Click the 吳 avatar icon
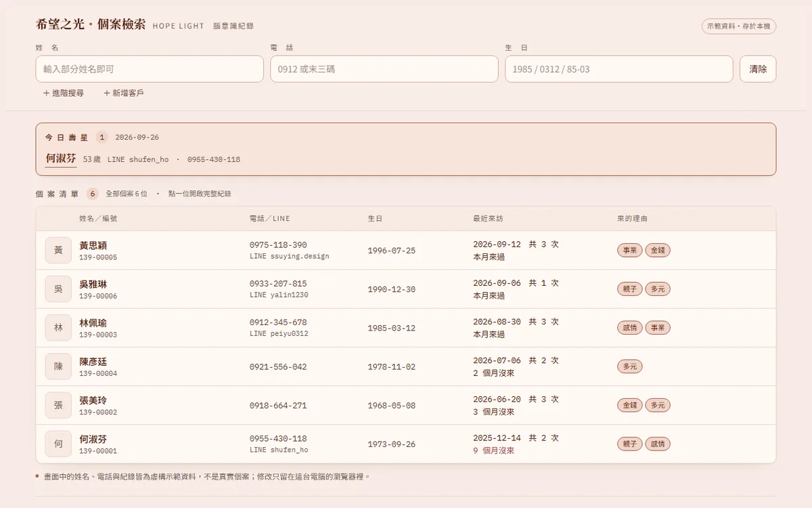This screenshot has width=812, height=508. pos(58,289)
